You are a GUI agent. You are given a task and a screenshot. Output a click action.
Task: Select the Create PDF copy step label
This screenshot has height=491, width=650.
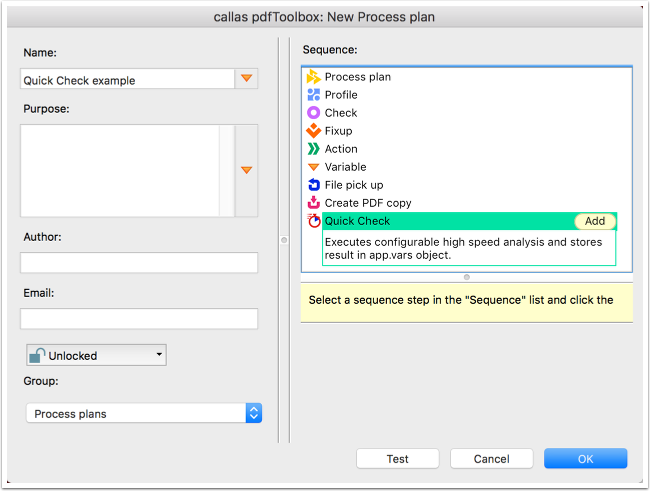point(368,203)
